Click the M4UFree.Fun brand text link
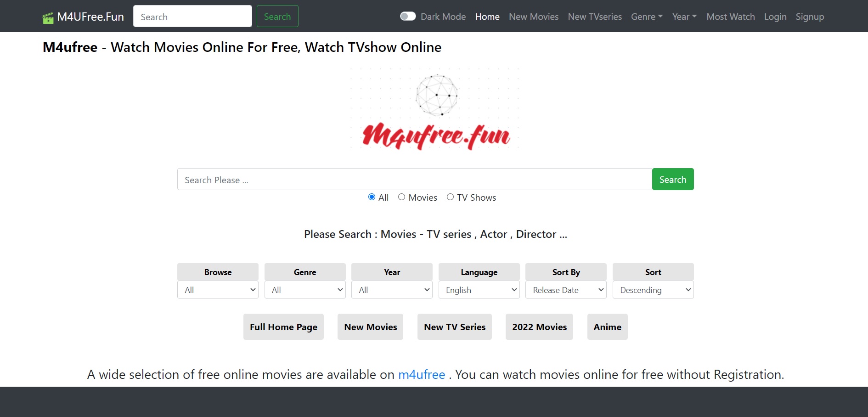The width and height of the screenshot is (868, 417). 90,17
